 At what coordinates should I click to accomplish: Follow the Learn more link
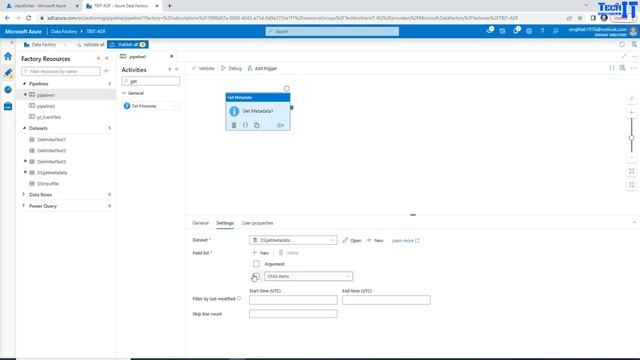[405, 241]
